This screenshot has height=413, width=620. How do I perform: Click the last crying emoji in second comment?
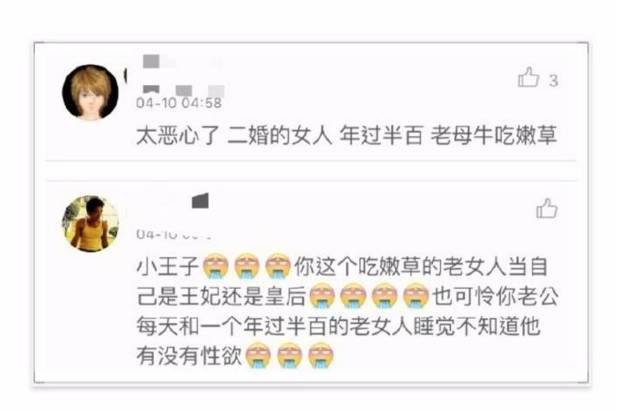321,355
